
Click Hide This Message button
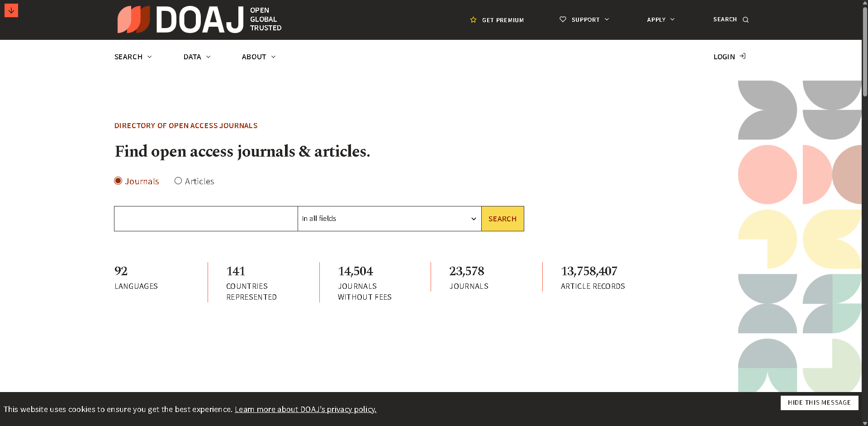click(x=819, y=402)
